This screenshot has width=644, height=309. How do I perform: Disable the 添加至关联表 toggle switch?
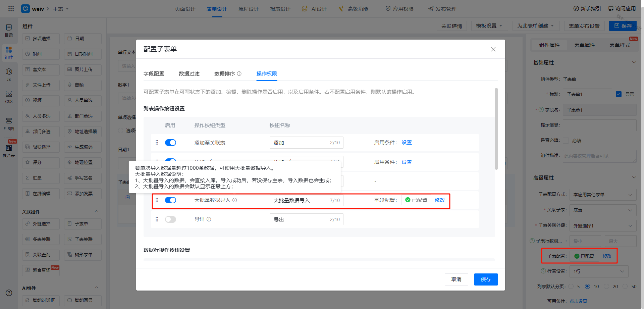coord(170,143)
